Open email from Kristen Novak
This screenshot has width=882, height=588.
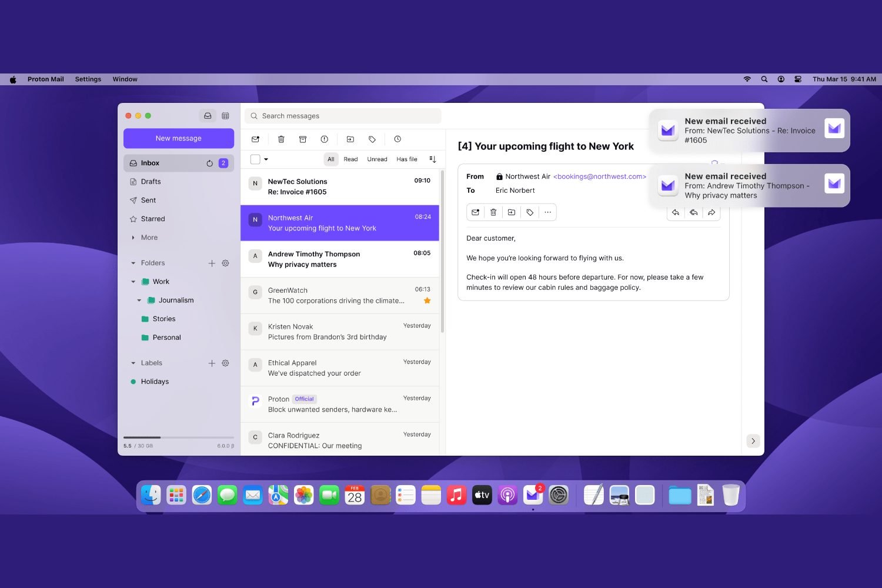pyautogui.click(x=340, y=332)
